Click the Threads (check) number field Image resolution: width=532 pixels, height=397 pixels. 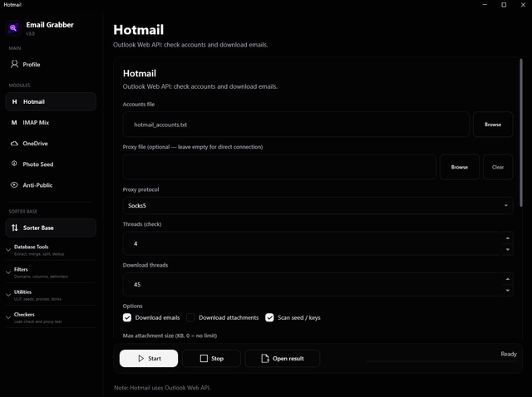tap(313, 243)
